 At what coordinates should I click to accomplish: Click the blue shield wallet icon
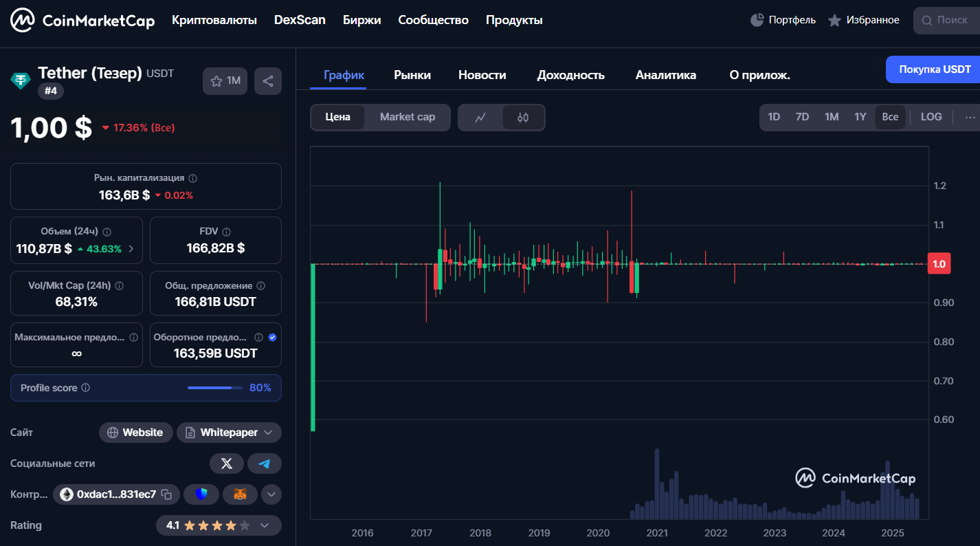point(201,494)
